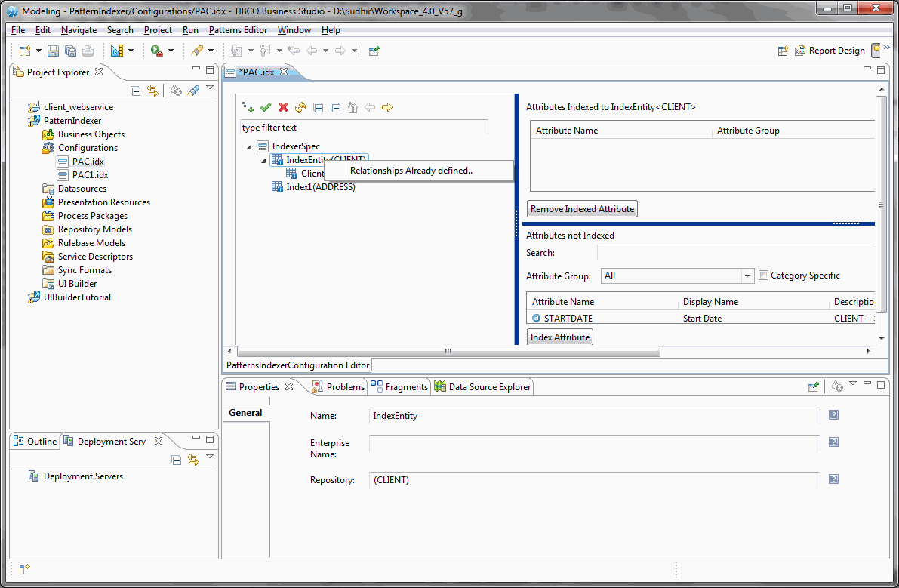Select Business Objects folder in Project Explorer
Screen dimensions: 899x588
click(84, 134)
